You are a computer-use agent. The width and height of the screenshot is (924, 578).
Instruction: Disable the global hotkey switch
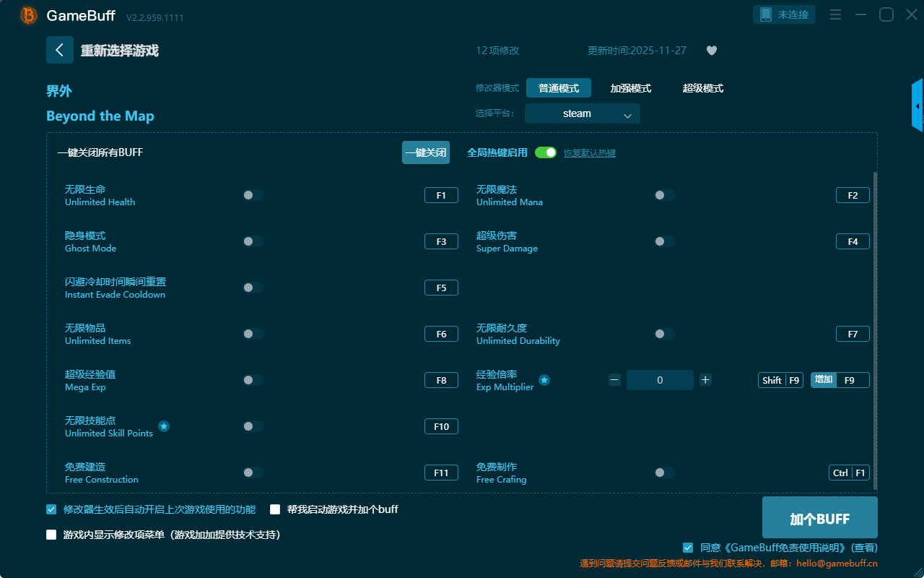tap(546, 152)
